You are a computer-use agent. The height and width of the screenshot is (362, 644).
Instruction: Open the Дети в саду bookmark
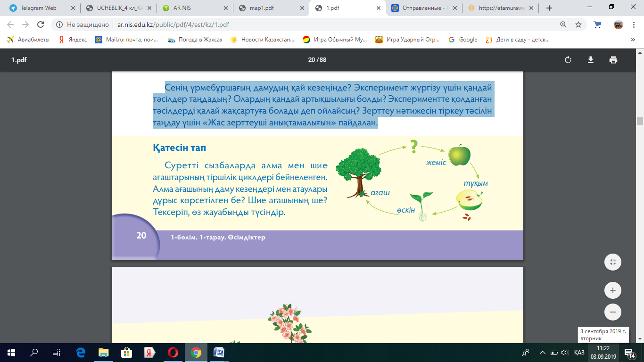pyautogui.click(x=518, y=40)
